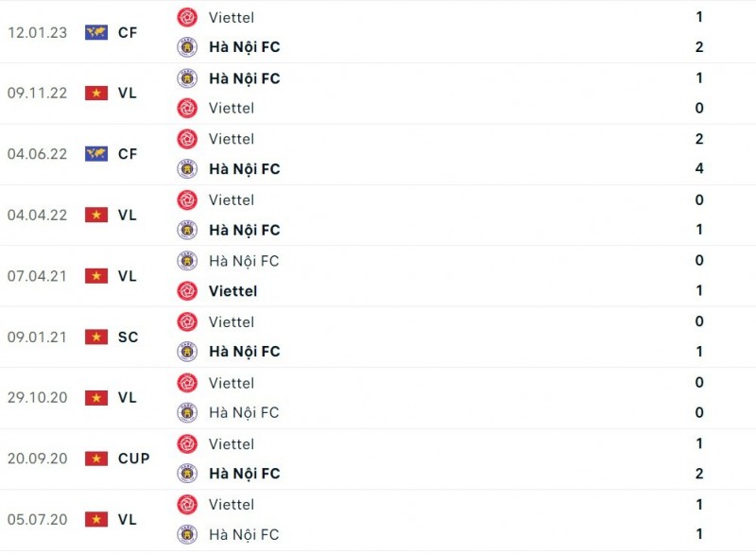
Task: Click the Viettel logo in the 07.04.21 match
Action: [187, 291]
